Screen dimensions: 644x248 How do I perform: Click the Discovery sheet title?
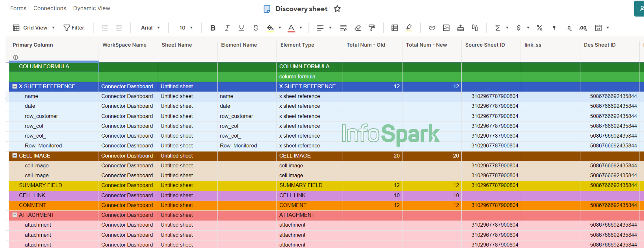301,9
